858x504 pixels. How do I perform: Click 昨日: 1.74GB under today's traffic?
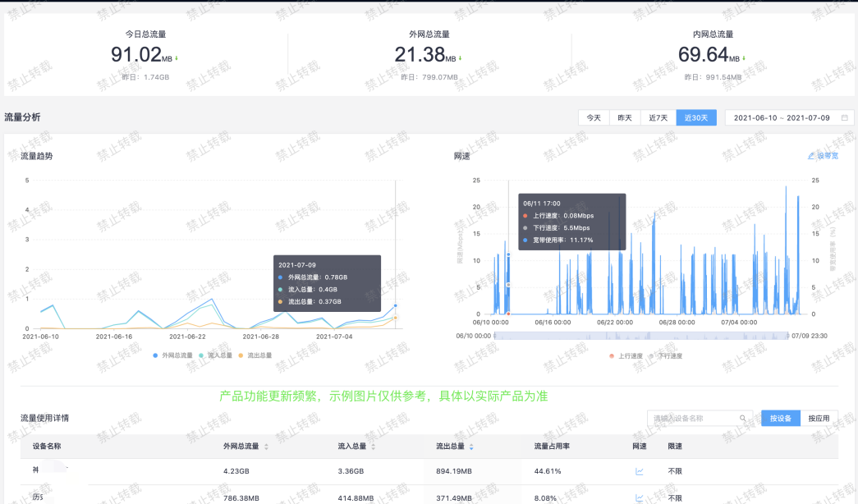coord(145,77)
